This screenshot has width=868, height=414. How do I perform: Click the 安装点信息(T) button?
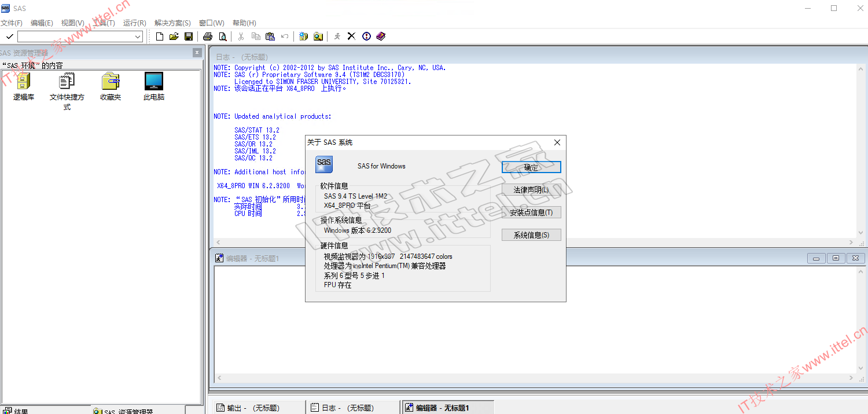coord(531,212)
